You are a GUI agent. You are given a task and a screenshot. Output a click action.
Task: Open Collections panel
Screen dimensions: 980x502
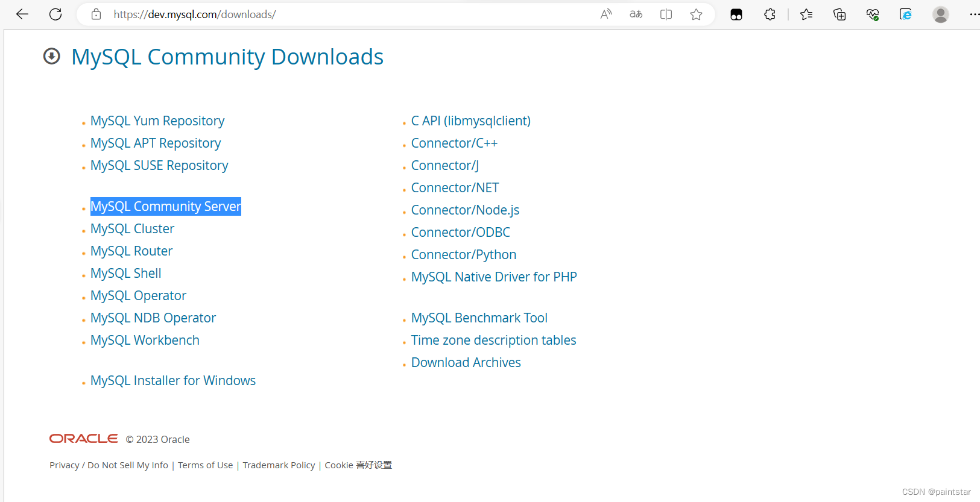tap(839, 14)
